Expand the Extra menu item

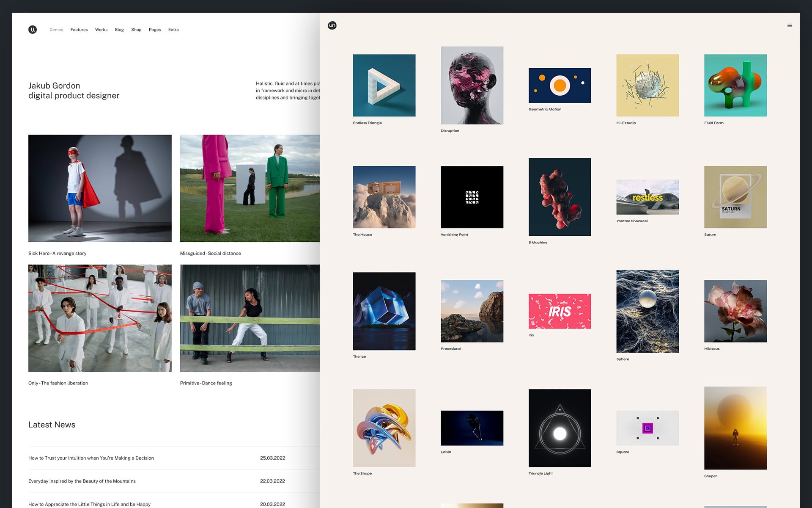pyautogui.click(x=173, y=30)
